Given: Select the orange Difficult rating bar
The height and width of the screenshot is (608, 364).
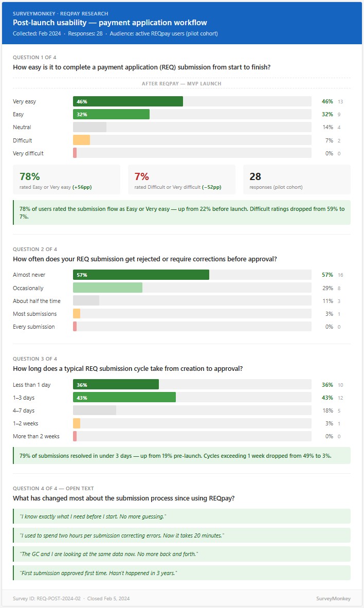Looking at the screenshot, I should pos(81,140).
